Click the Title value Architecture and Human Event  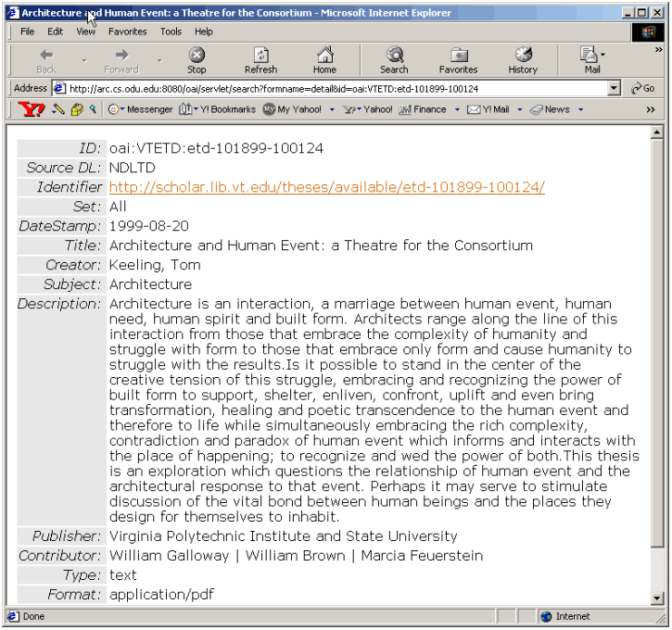pos(321,246)
